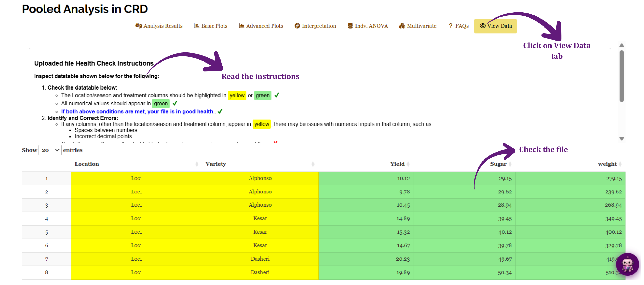This screenshot has height=285, width=644.
Task: Sort table by Sugar column
Action: click(464, 164)
